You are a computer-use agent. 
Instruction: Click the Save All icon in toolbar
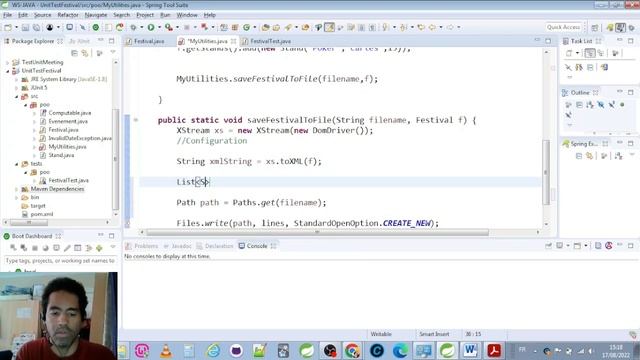click(36, 27)
